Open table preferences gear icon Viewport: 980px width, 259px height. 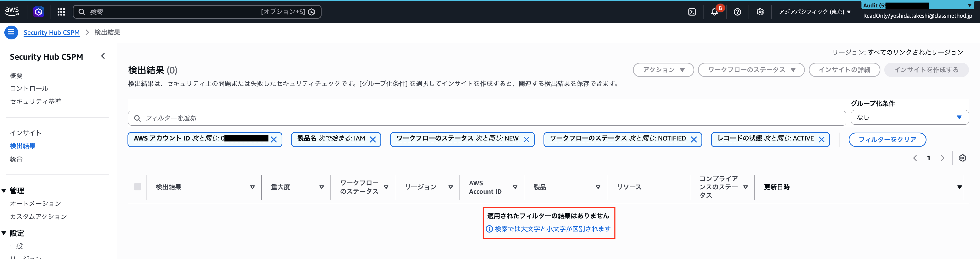(x=963, y=158)
